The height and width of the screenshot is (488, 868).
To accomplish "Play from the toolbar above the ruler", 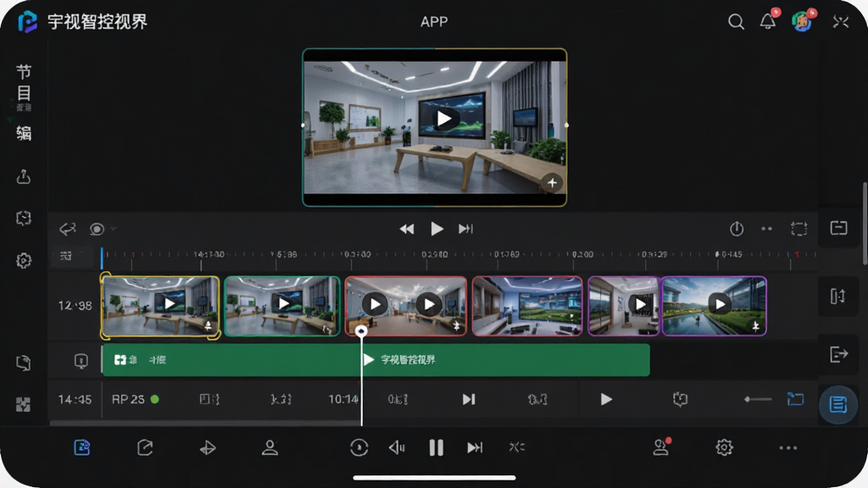I will pos(437,229).
